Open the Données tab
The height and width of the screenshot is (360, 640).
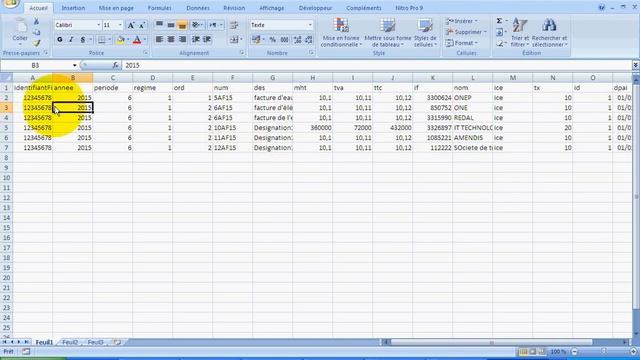[x=198, y=8]
